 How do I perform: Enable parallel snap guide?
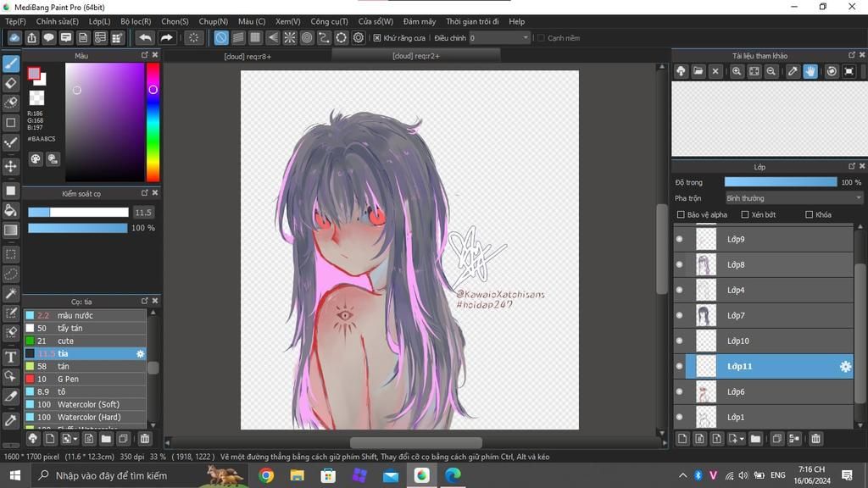point(238,37)
